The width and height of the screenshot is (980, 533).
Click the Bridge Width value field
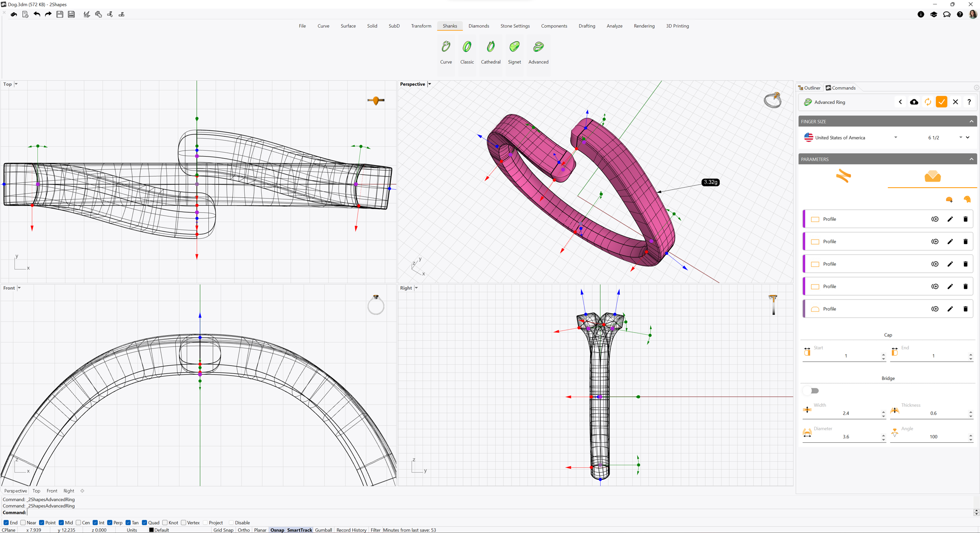click(845, 413)
